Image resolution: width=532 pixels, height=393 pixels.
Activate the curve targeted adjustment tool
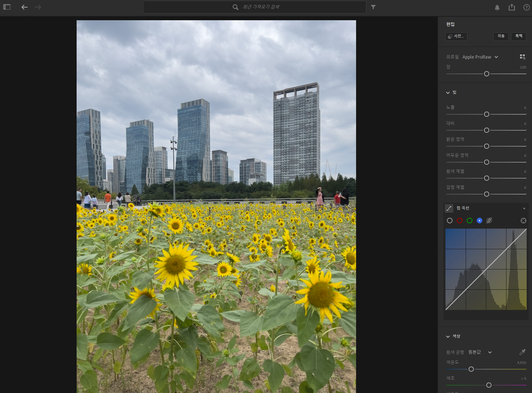click(x=523, y=220)
